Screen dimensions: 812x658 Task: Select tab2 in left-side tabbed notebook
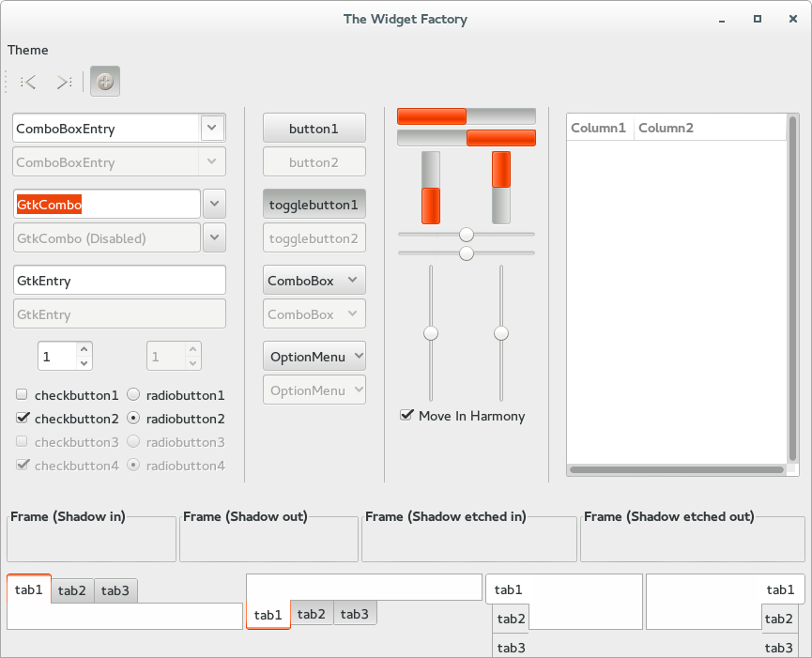tap(511, 619)
